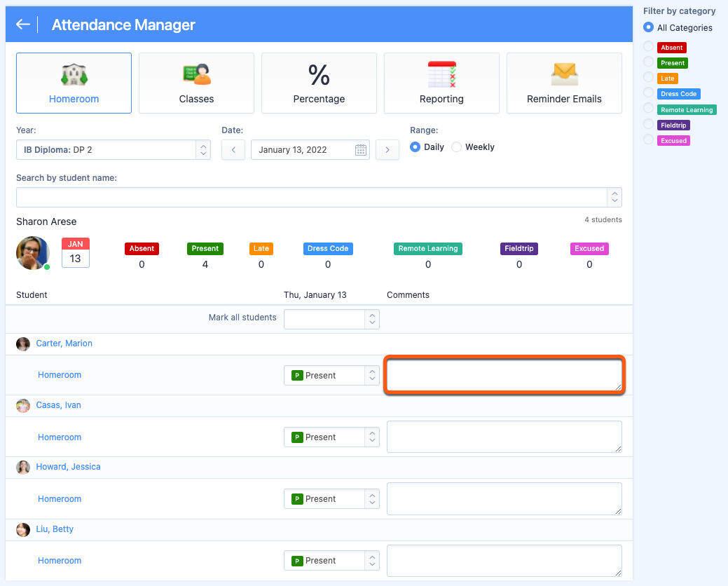Open Carter, Marion's attendance status dropdown
Image resolution: width=728 pixels, height=586 pixels.
[331, 375]
